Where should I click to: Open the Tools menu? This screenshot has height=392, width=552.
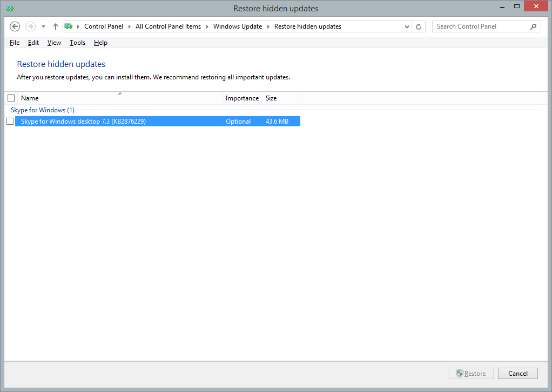pyautogui.click(x=77, y=43)
